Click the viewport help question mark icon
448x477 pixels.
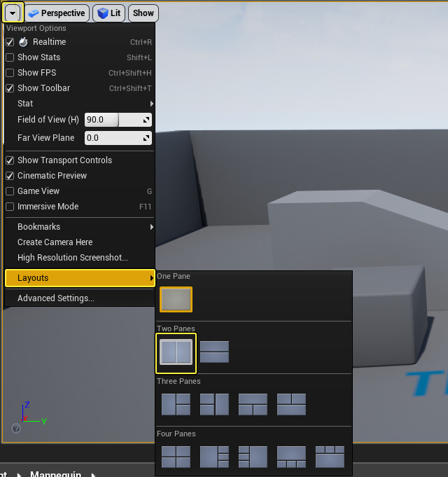point(16,429)
